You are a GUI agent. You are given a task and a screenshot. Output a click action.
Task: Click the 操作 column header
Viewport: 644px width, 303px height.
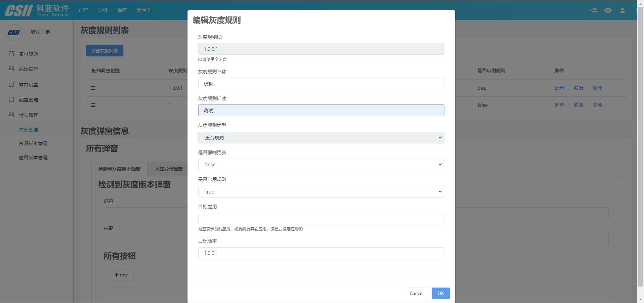pos(559,71)
